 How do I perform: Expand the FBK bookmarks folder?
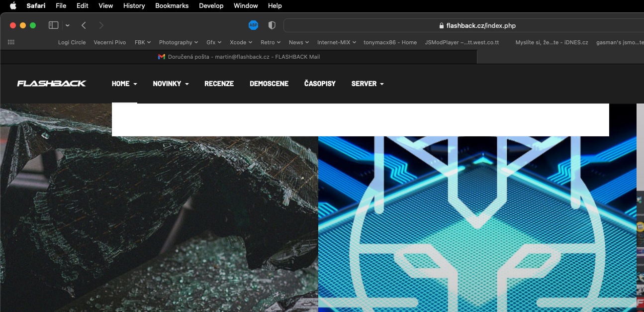click(x=143, y=42)
